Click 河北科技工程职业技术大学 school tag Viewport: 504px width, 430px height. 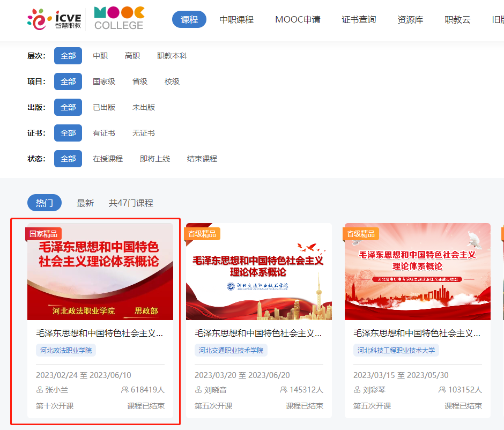[396, 351]
